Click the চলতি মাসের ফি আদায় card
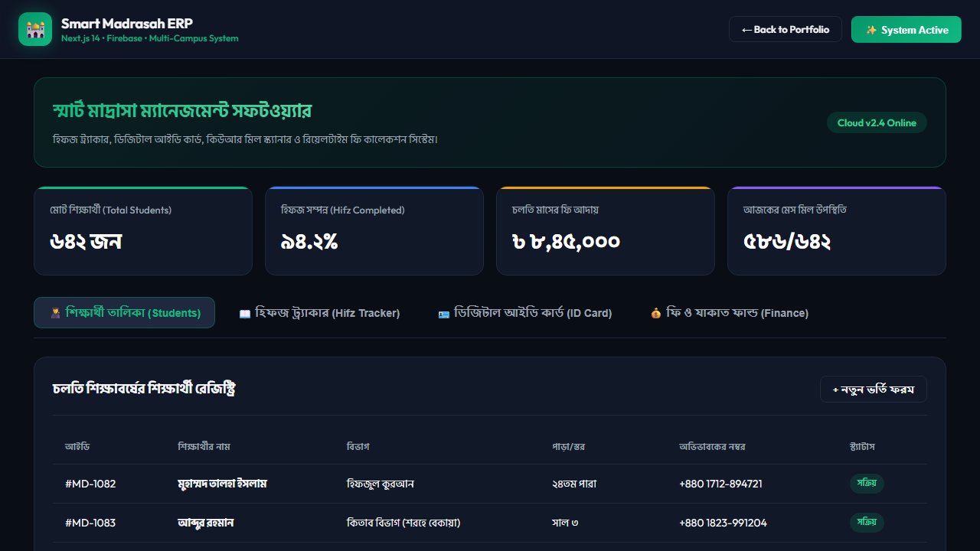 click(x=606, y=230)
